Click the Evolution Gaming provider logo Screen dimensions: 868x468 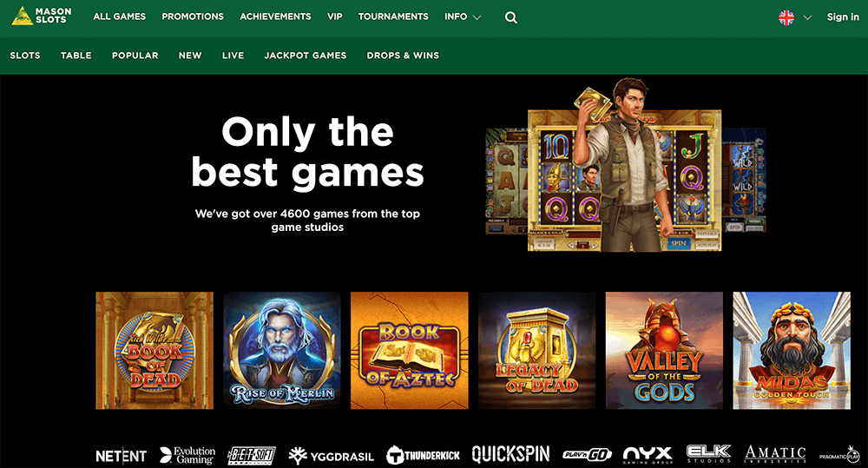[x=187, y=455]
